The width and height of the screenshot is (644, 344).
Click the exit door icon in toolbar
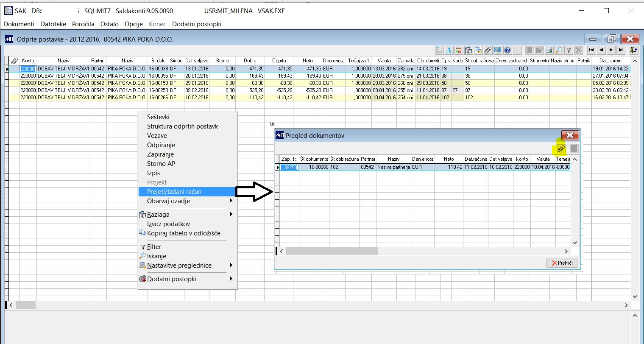(634, 50)
